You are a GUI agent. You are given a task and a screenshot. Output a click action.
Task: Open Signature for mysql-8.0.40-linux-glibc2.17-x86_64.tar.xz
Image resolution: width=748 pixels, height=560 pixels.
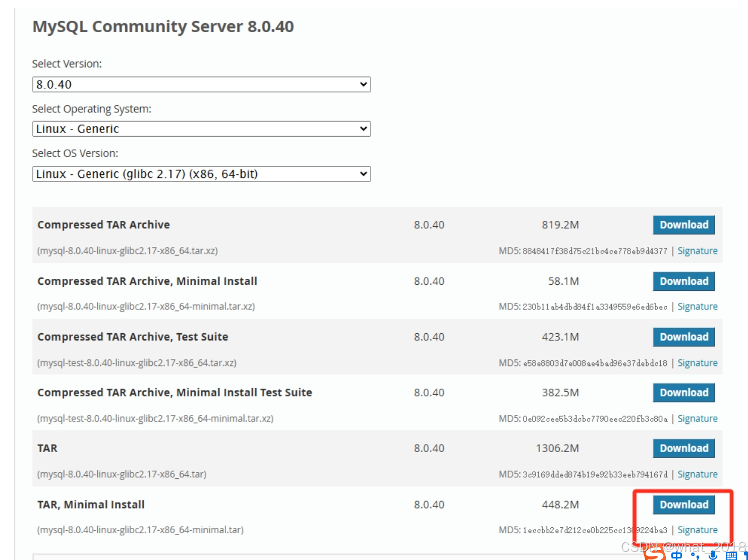pos(697,251)
